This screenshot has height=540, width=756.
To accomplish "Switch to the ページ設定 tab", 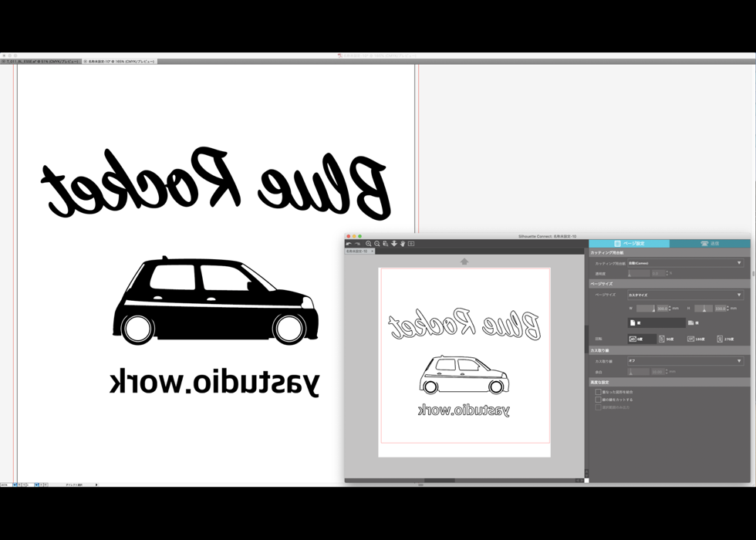I will (x=629, y=244).
